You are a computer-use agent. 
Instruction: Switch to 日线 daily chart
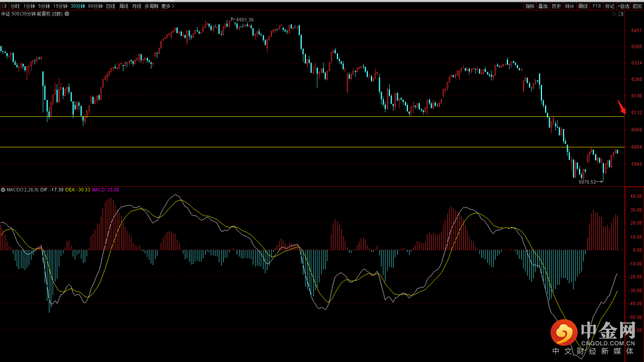111,6
